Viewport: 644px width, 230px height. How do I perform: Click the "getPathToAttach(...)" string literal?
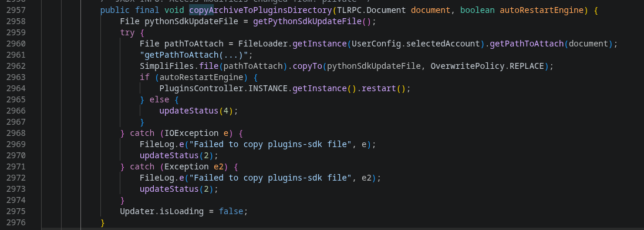194,55
